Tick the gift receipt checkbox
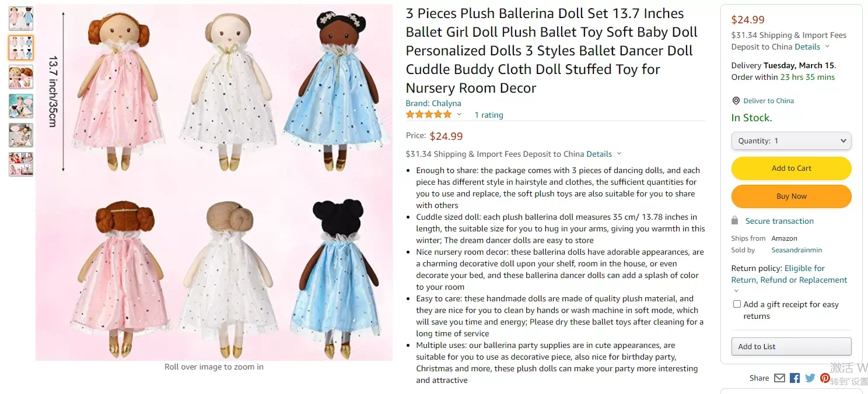The width and height of the screenshot is (868, 394). pos(737,304)
